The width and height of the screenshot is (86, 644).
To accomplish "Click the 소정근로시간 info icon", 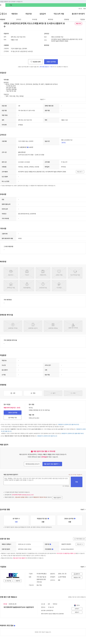I will tap(28, 147).
